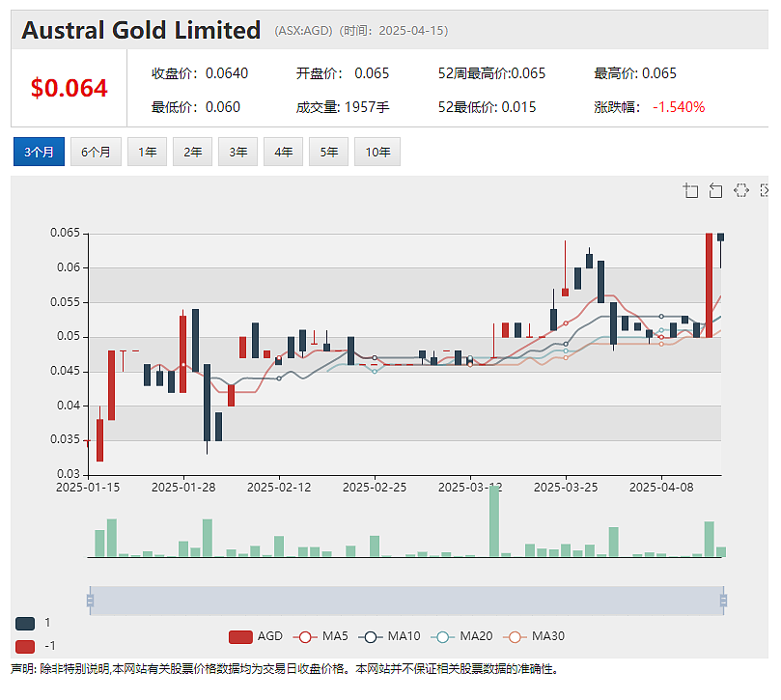Viewport: 781px width, 700px height.
Task: Click the 最低价 0.060 figure
Action: 196,107
